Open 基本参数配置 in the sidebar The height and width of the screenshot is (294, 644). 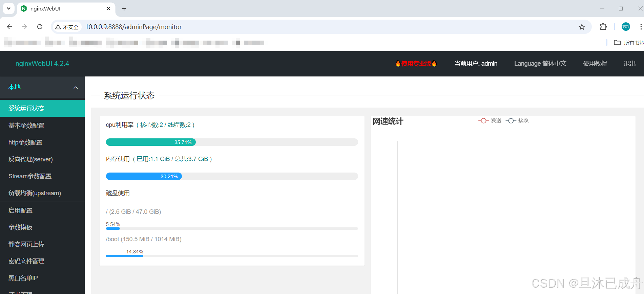coord(42,126)
